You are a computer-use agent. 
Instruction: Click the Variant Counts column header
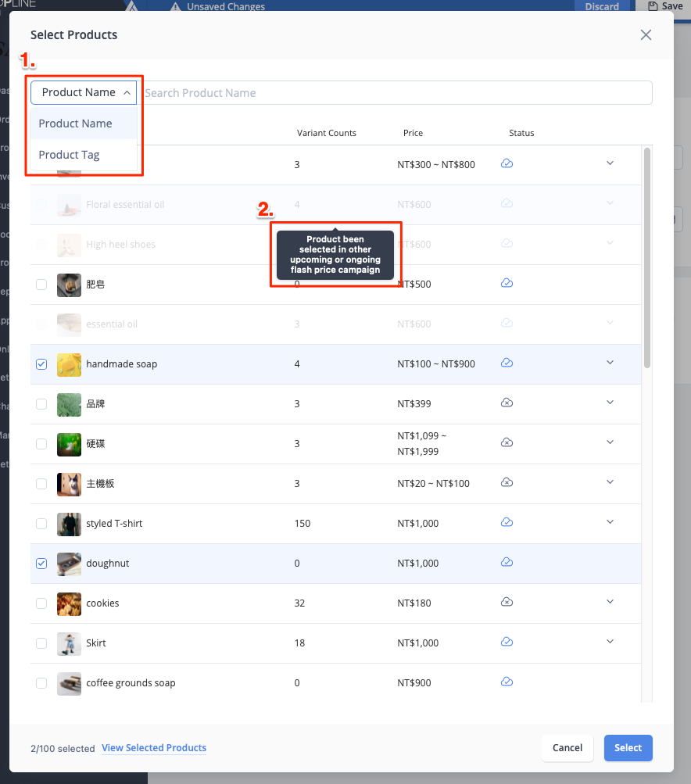327,133
